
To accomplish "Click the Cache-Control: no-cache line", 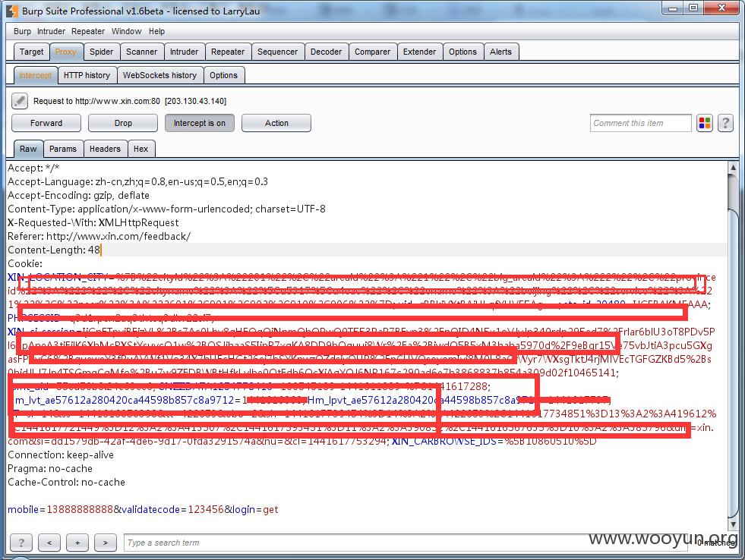I will click(x=67, y=482).
